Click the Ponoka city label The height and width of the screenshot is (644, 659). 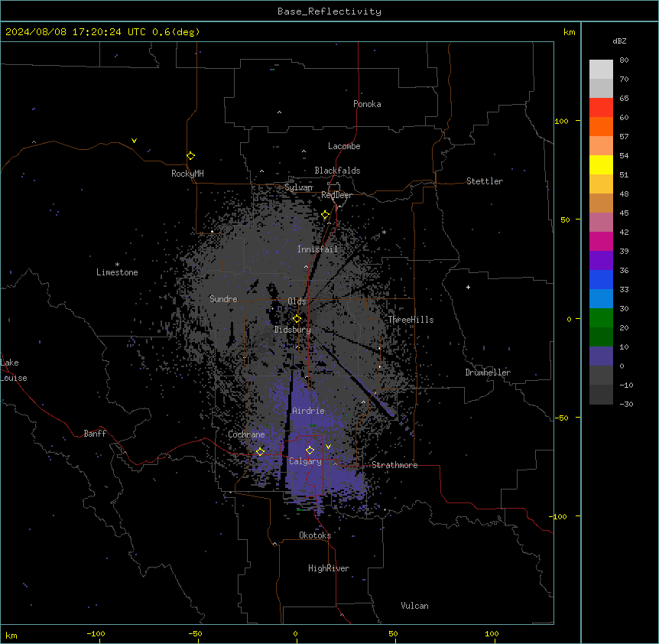pyautogui.click(x=367, y=104)
